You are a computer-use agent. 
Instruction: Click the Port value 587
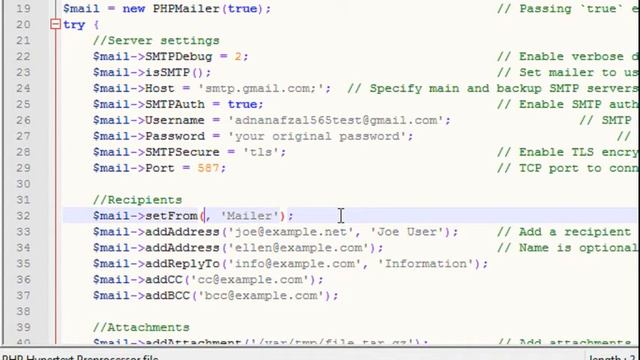tap(208, 168)
